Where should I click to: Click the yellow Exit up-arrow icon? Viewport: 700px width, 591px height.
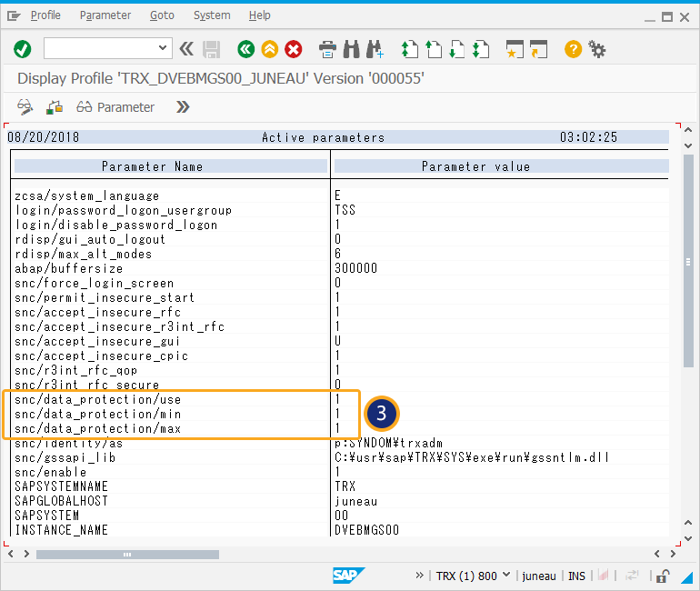click(270, 49)
